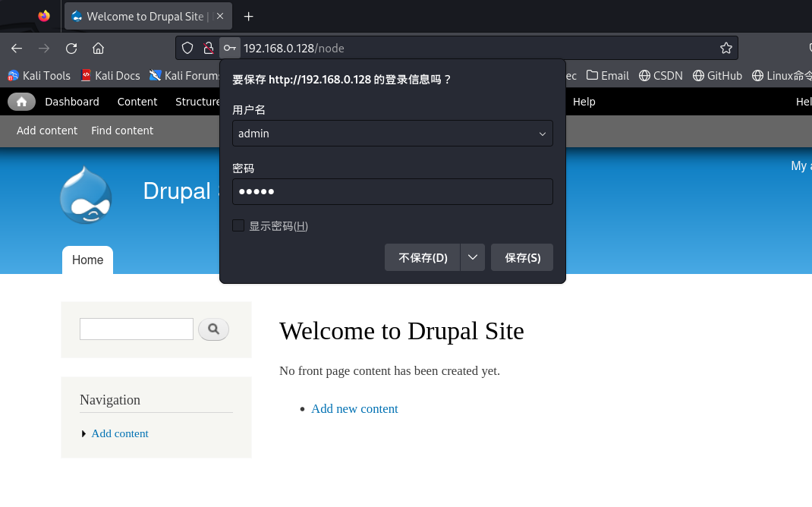Open Structure in admin menu
The height and width of the screenshot is (507, 812).
coord(197,102)
